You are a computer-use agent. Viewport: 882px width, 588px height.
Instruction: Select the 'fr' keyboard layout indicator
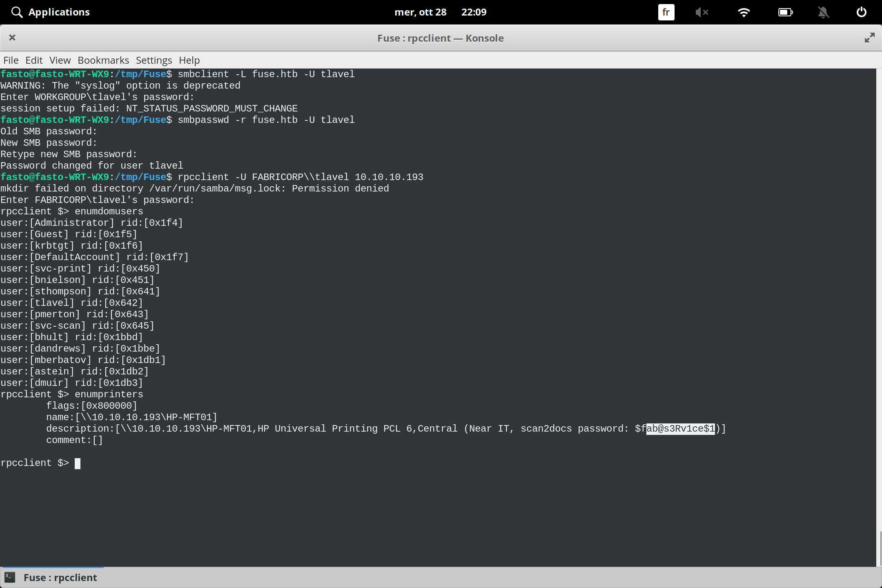click(x=666, y=12)
